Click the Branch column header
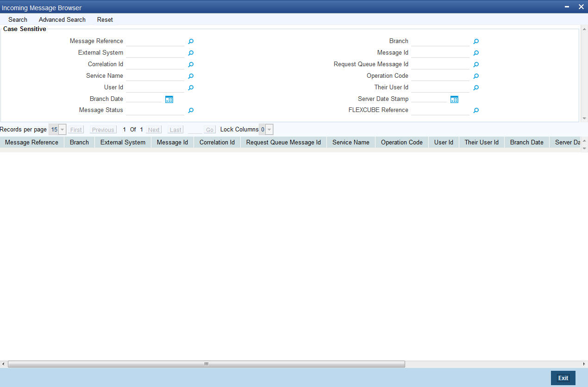 click(x=79, y=143)
